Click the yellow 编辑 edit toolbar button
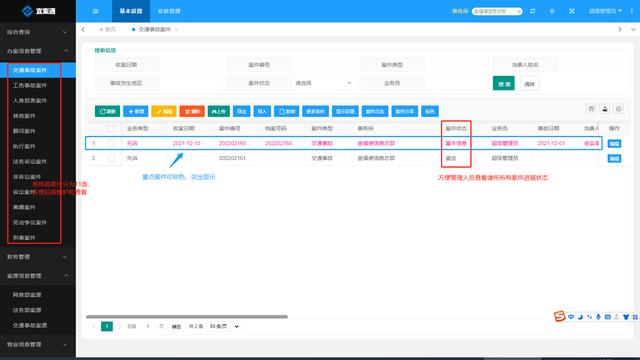Viewport: 640px width, 360px height. (164, 111)
